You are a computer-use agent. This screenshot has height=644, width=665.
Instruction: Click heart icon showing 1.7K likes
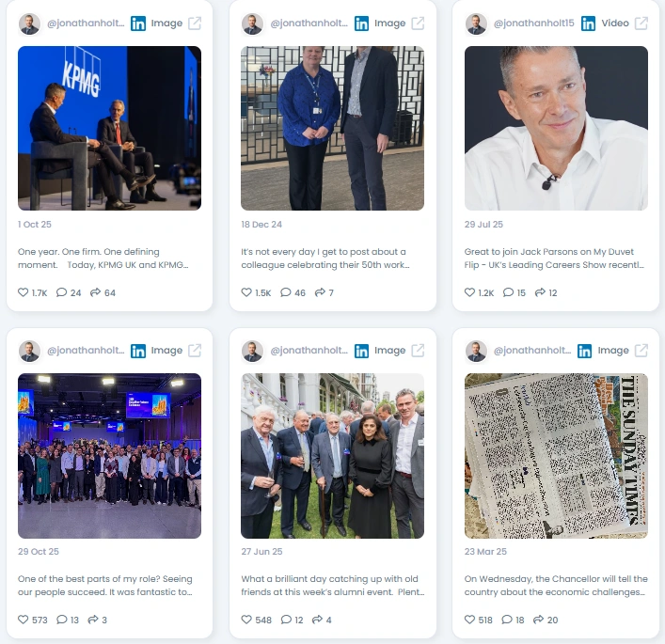[23, 292]
